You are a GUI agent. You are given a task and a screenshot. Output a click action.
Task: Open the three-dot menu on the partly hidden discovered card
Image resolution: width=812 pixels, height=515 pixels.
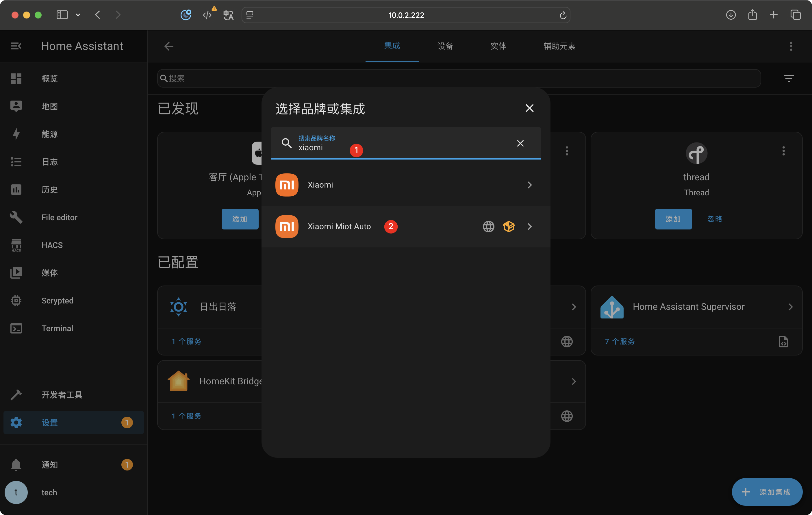567,151
